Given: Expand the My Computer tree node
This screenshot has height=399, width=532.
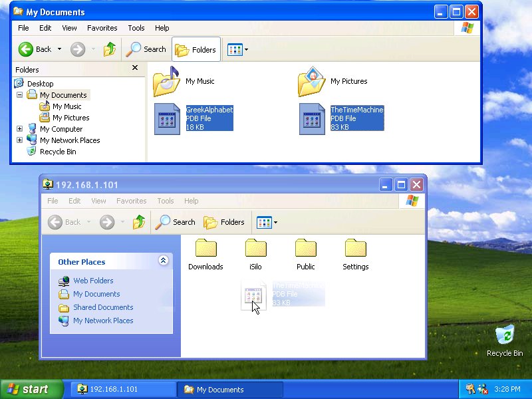Looking at the screenshot, I should point(19,129).
